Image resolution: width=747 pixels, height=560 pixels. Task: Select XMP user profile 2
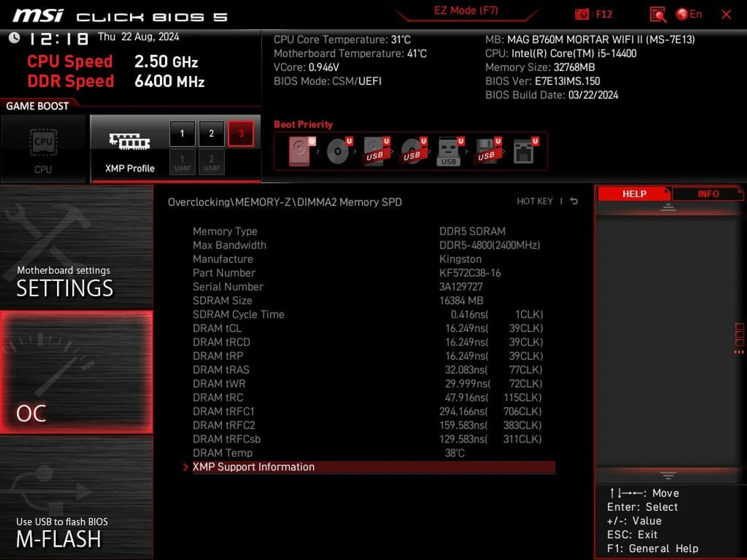tap(211, 163)
